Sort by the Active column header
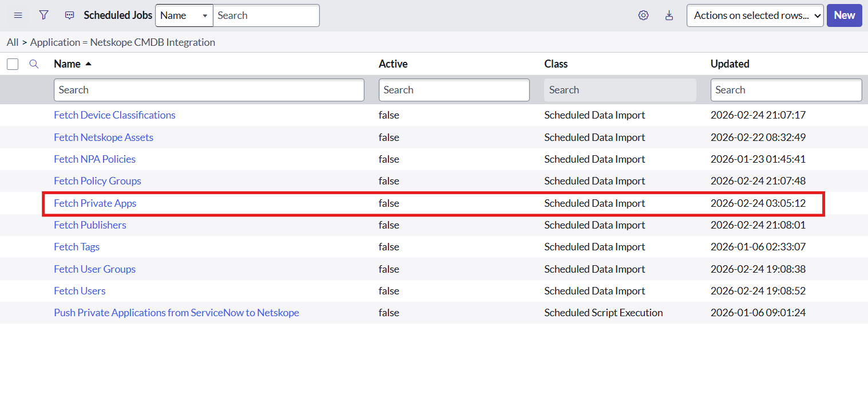 [x=393, y=64]
